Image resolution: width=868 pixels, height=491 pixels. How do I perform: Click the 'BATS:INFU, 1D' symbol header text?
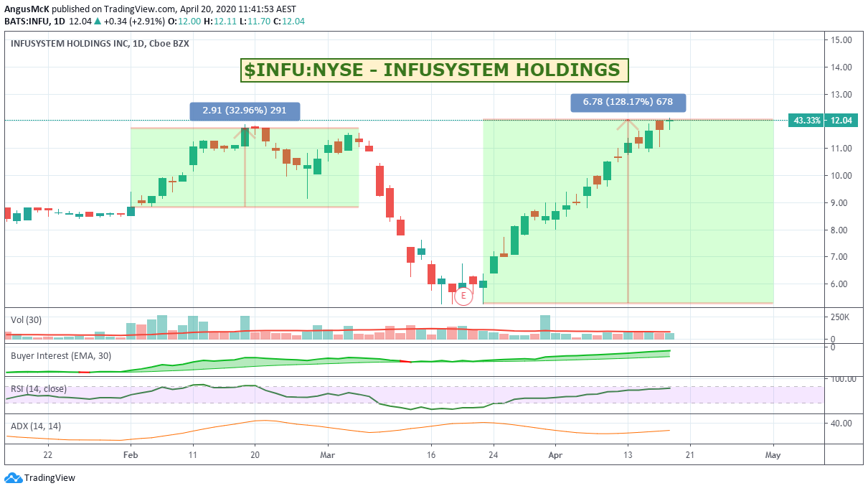(34, 22)
